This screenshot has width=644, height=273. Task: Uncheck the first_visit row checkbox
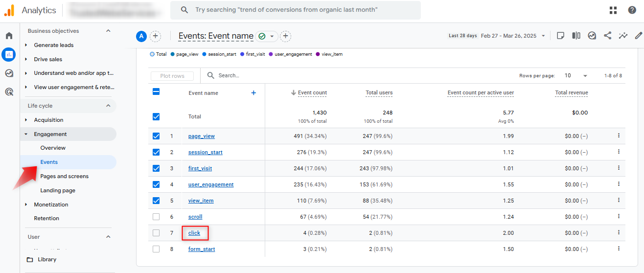click(x=156, y=168)
